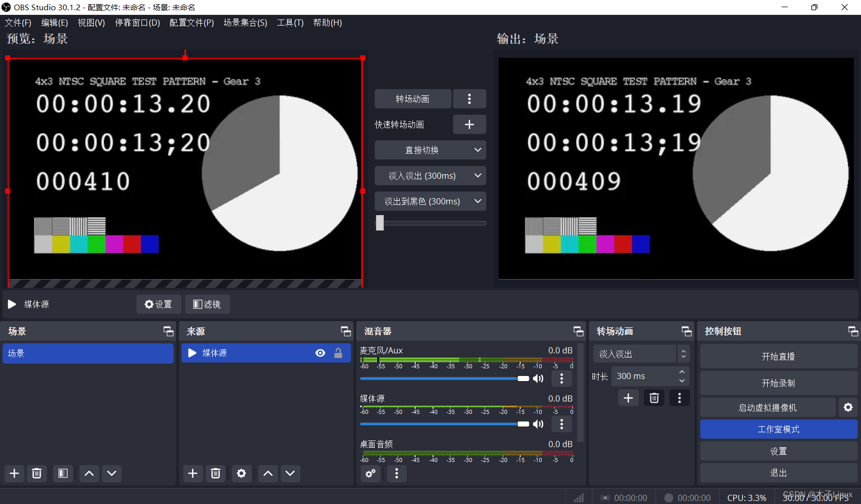This screenshot has height=504, width=861.
Task: Open 麦克风/Aux three-dot audio options
Action: [x=562, y=379]
